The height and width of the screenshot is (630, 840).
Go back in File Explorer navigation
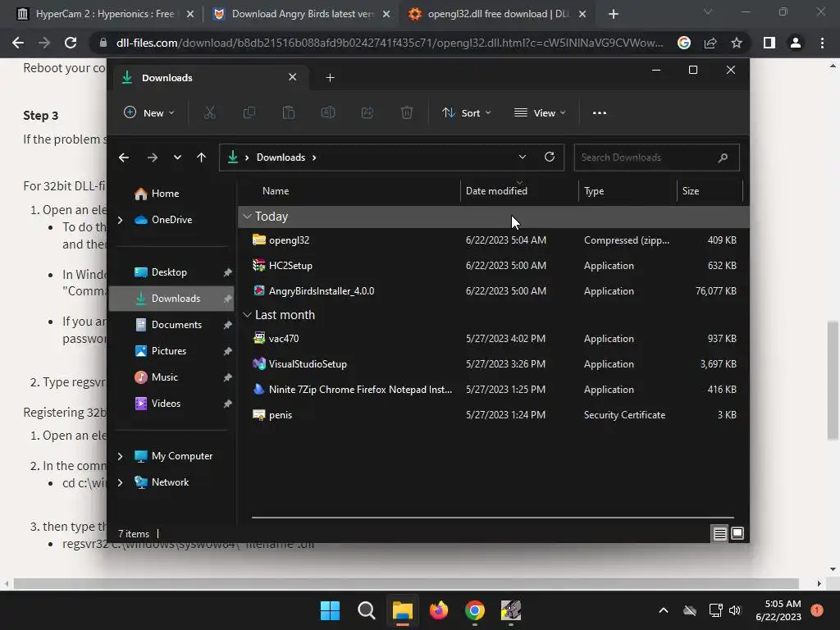[124, 157]
